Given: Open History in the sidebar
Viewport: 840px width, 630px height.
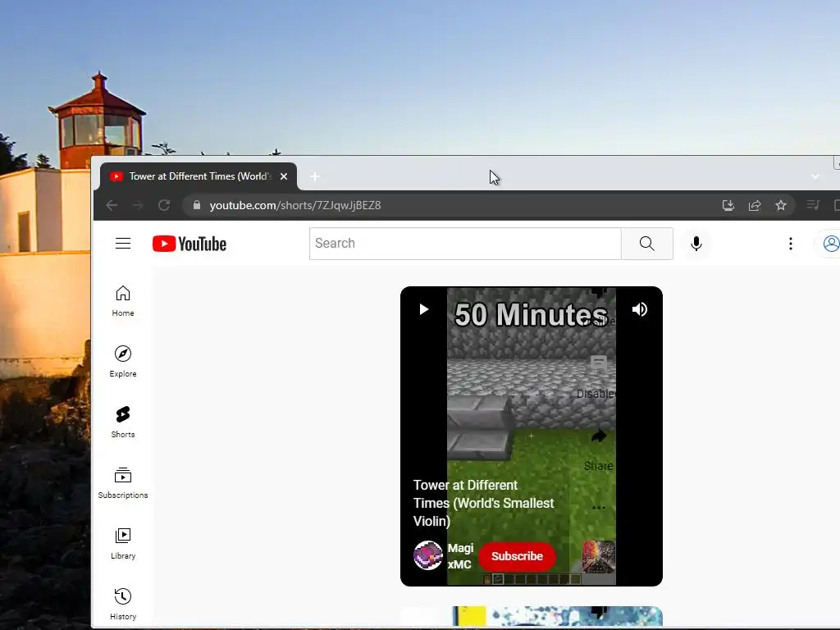Looking at the screenshot, I should tap(123, 605).
